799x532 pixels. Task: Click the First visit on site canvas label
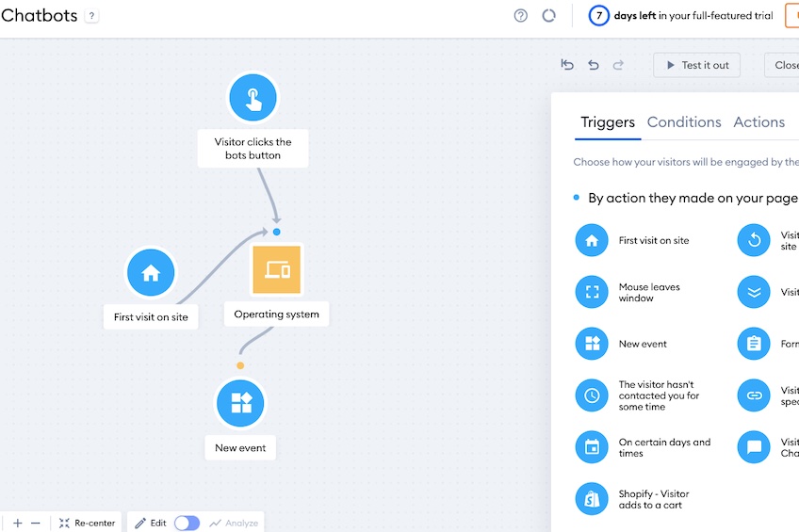pos(151,317)
